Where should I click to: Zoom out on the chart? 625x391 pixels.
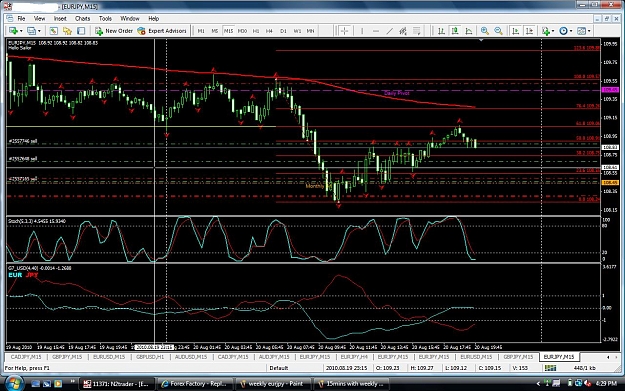498,31
